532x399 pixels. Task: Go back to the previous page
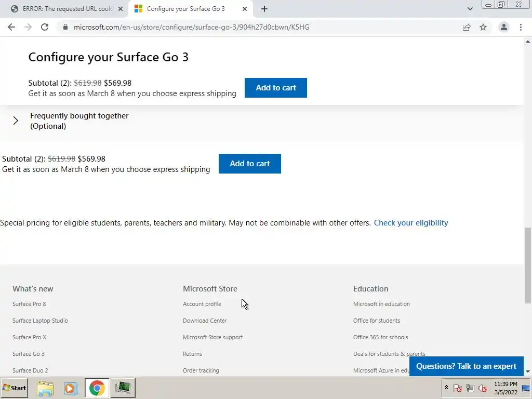(x=11, y=27)
